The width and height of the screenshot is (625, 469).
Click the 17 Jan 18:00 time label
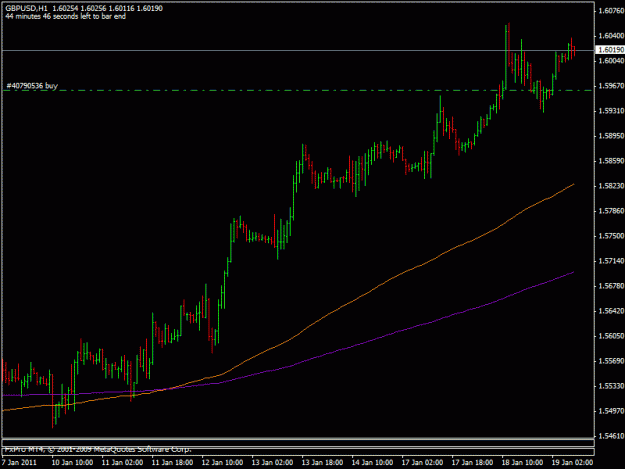472,462
